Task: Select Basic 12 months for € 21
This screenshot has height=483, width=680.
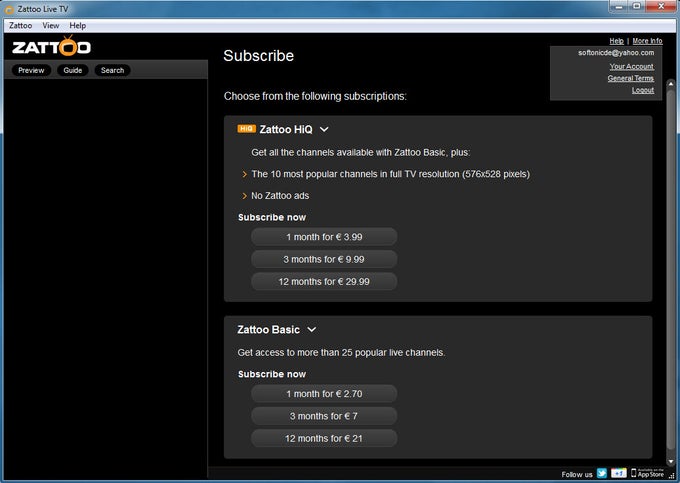Action: pyautogui.click(x=324, y=438)
